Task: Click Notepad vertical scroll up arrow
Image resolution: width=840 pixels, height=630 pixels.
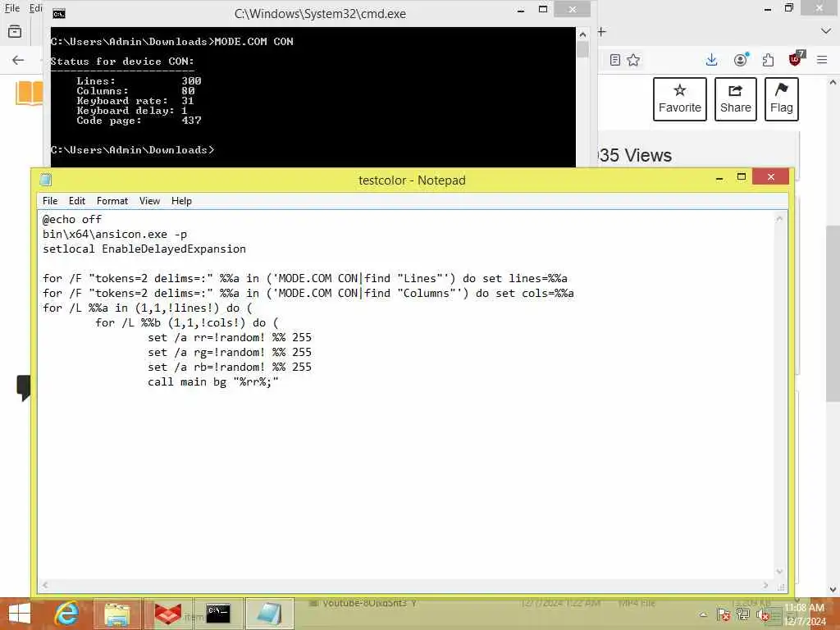Action: point(779,218)
